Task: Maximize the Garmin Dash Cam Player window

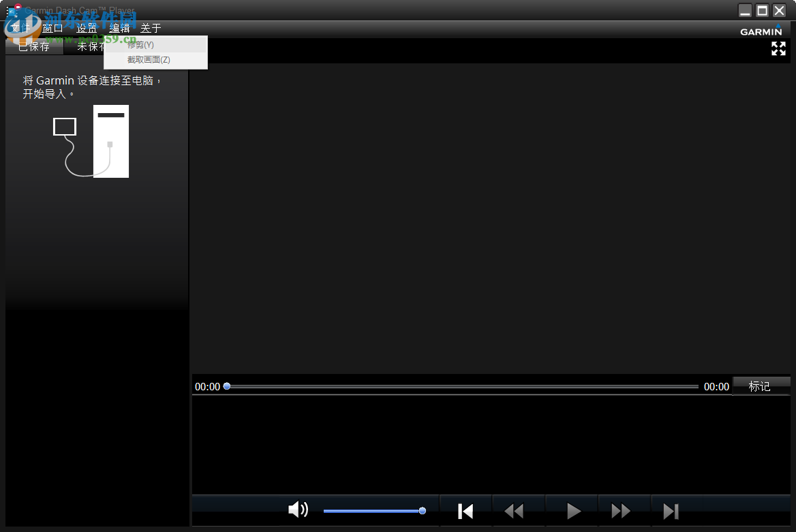Action: click(763, 11)
